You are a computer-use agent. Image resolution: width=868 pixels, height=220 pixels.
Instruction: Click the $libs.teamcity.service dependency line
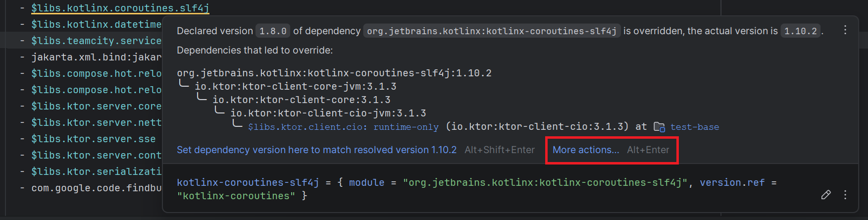tap(96, 41)
